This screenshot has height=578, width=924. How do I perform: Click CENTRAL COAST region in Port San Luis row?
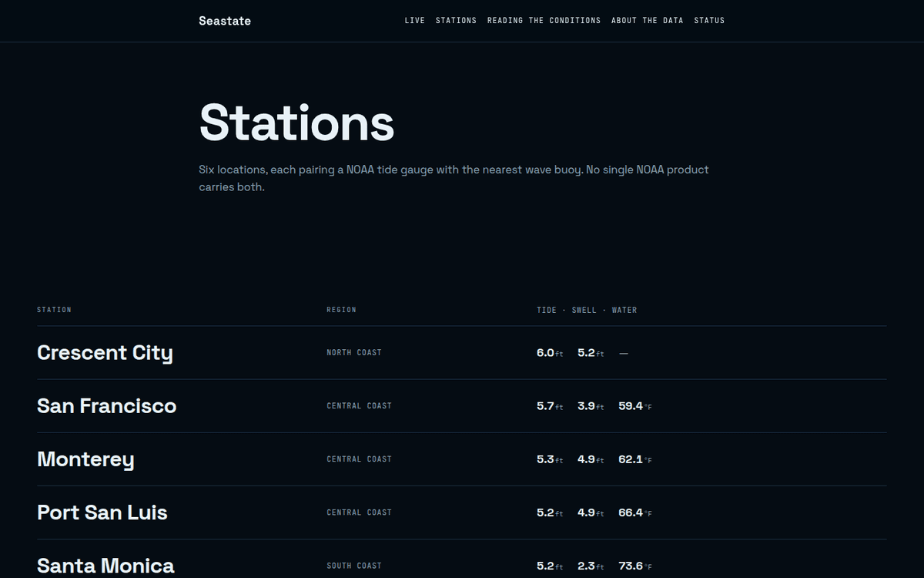(x=359, y=512)
